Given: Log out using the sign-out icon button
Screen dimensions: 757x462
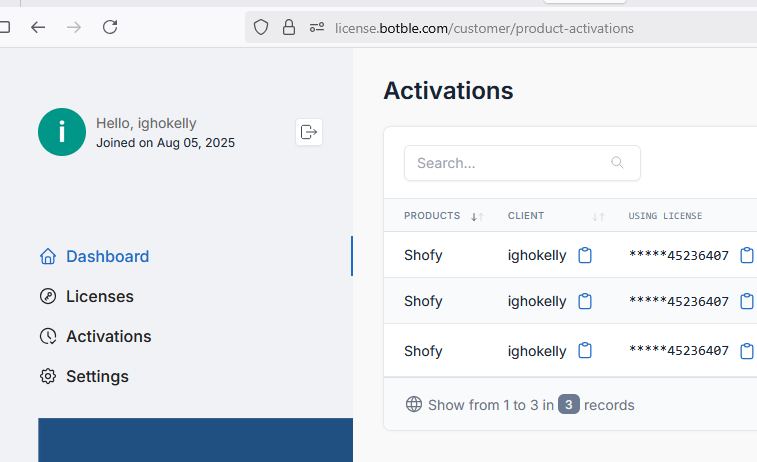Looking at the screenshot, I should point(309,132).
